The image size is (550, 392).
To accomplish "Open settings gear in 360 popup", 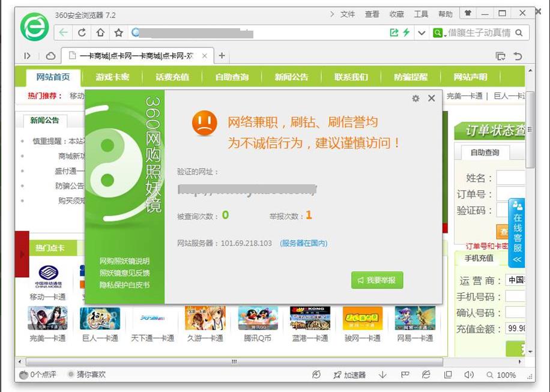I will [416, 98].
